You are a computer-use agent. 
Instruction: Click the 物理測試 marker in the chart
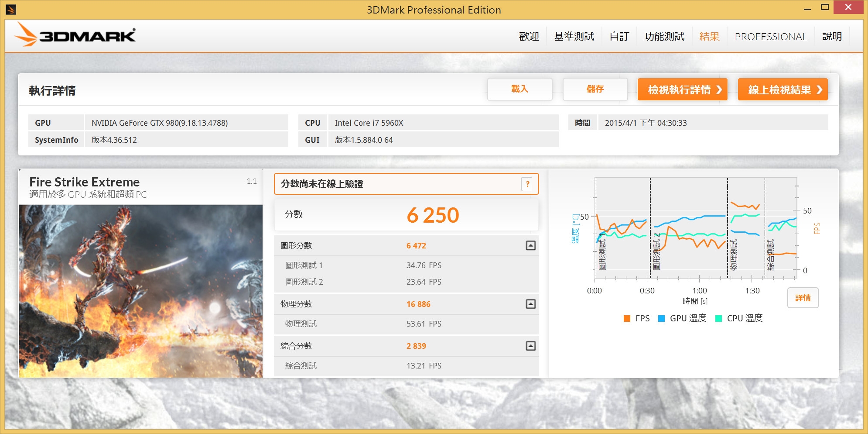(734, 255)
